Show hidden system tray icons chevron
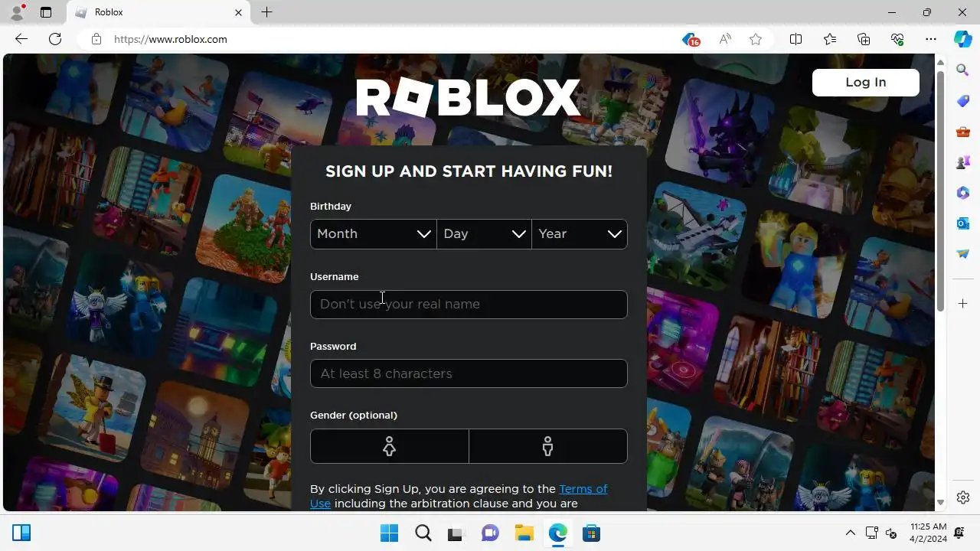The width and height of the screenshot is (980, 551). point(850,533)
